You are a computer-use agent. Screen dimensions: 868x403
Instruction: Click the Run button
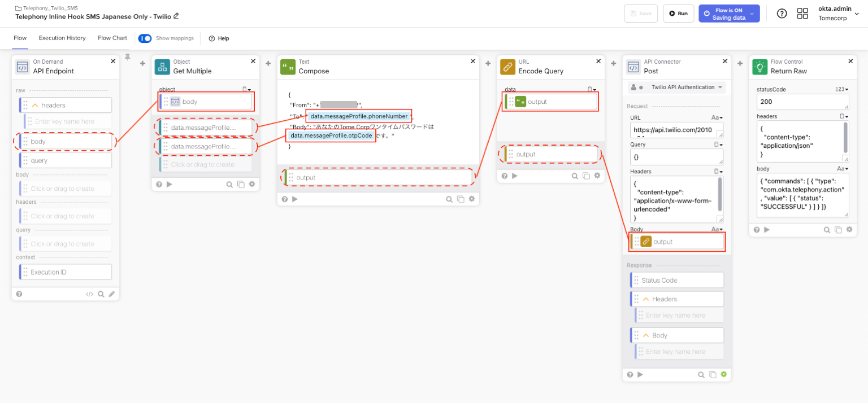(x=678, y=14)
